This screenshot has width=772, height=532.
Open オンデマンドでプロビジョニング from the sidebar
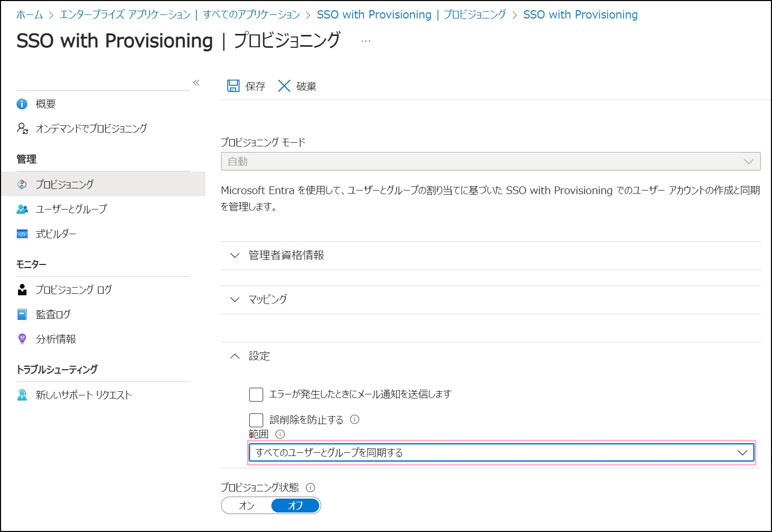click(91, 128)
